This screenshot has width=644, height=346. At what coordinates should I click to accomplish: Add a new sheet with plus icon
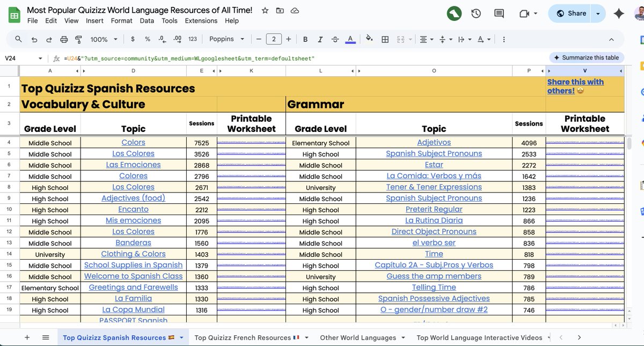(x=27, y=337)
